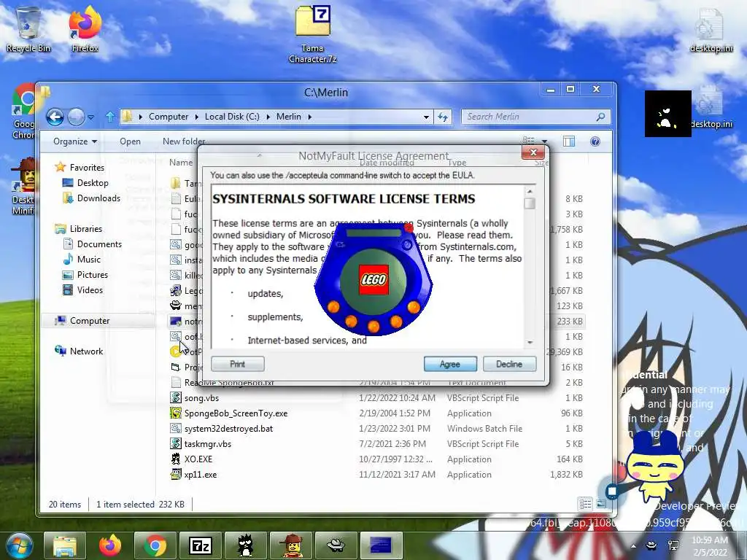Print the license agreement
Image resolution: width=747 pixels, height=560 pixels.
(x=237, y=364)
